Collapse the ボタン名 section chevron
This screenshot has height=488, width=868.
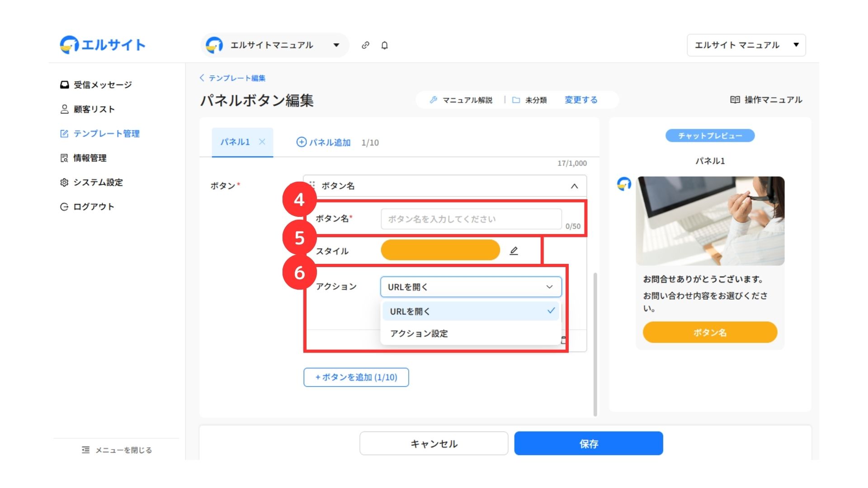[574, 186]
